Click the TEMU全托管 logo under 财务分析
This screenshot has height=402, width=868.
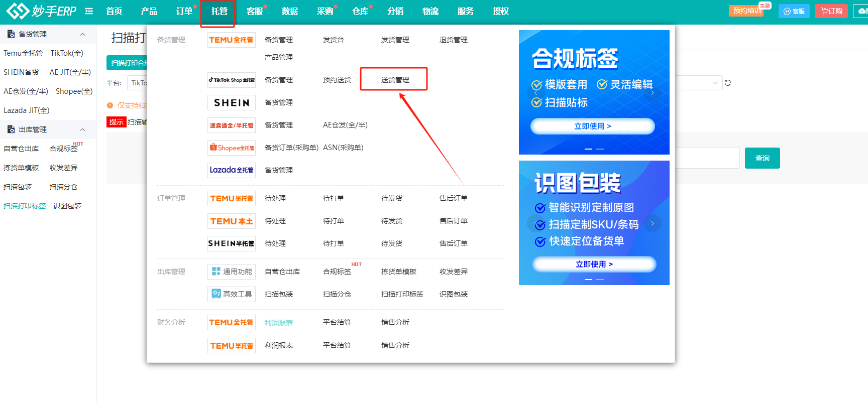click(x=232, y=322)
